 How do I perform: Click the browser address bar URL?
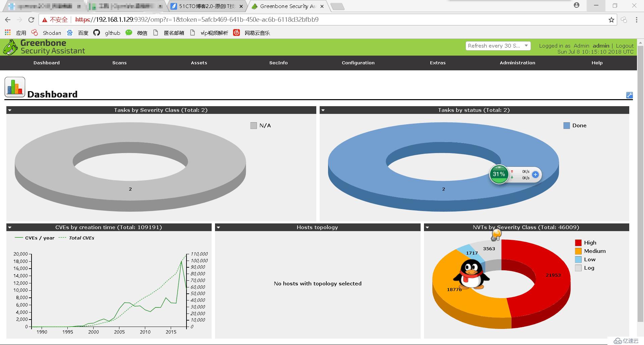pos(197,20)
